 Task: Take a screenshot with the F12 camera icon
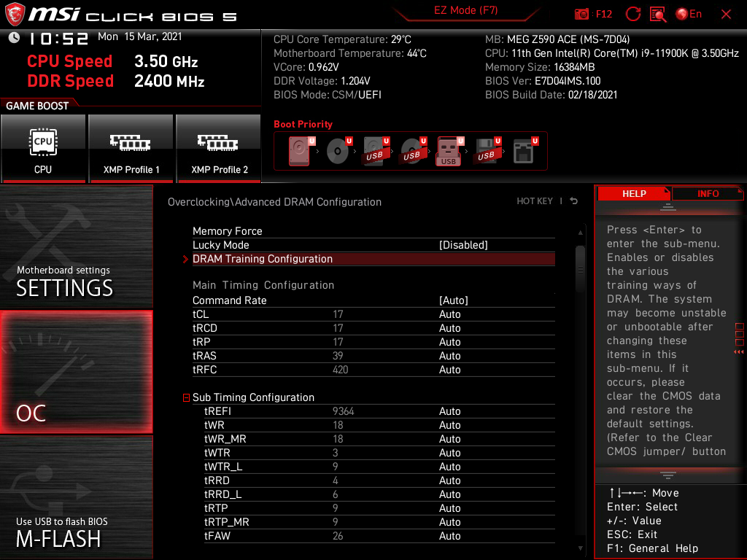click(x=581, y=15)
